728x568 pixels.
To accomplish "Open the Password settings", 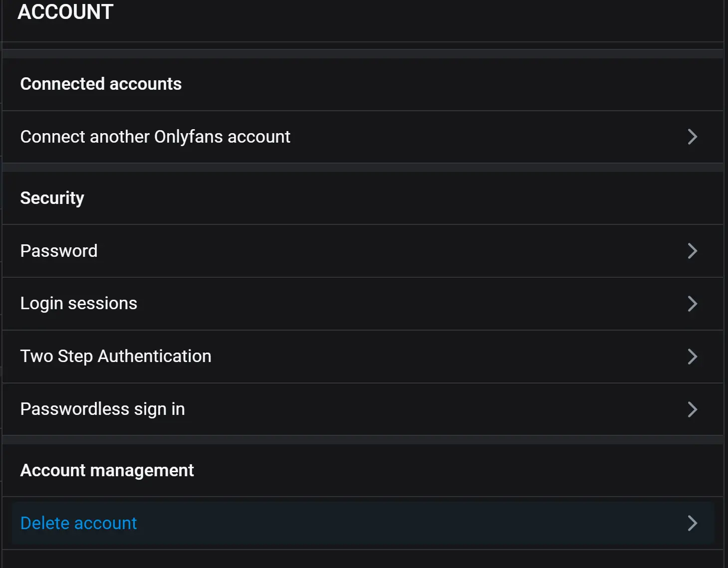I will tap(59, 251).
